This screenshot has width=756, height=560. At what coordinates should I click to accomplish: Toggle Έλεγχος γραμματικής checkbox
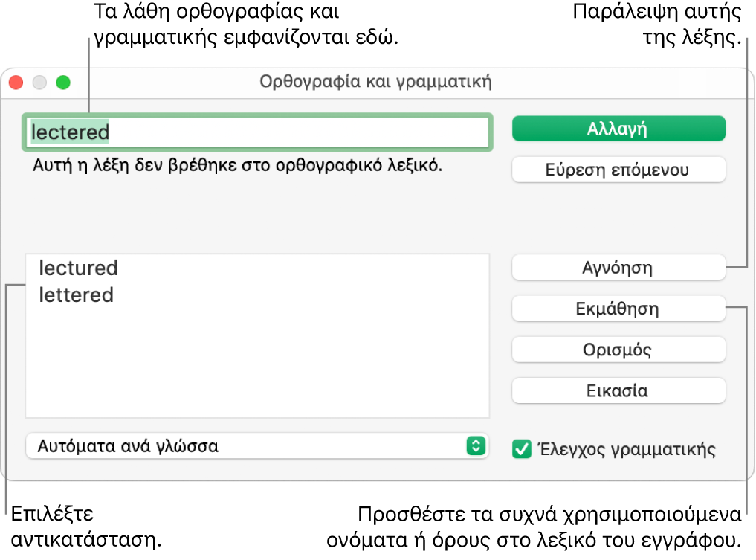[521, 448]
